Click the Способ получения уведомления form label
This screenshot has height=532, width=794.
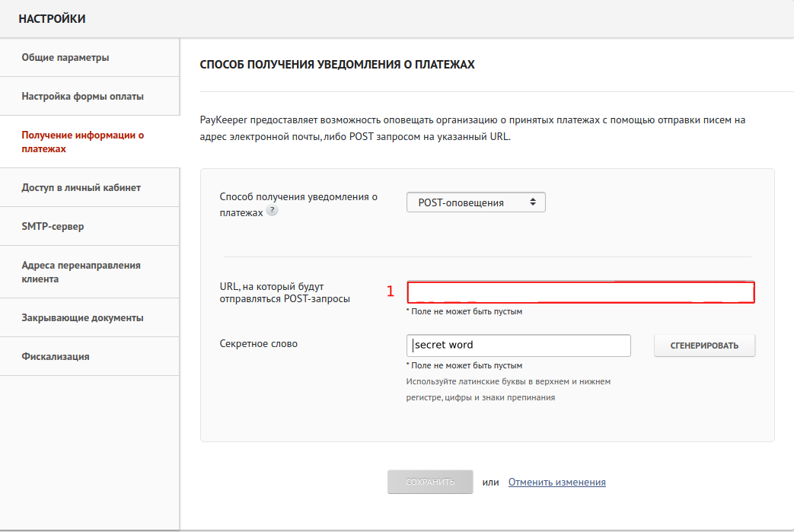[x=298, y=203]
